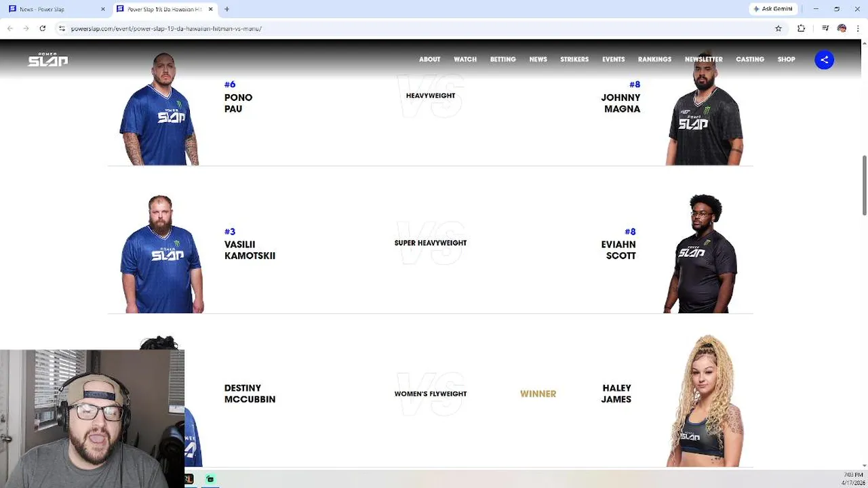Click #8 ranking above Eviahn Scott
Viewport: 868px width, 488px height.
(630, 232)
